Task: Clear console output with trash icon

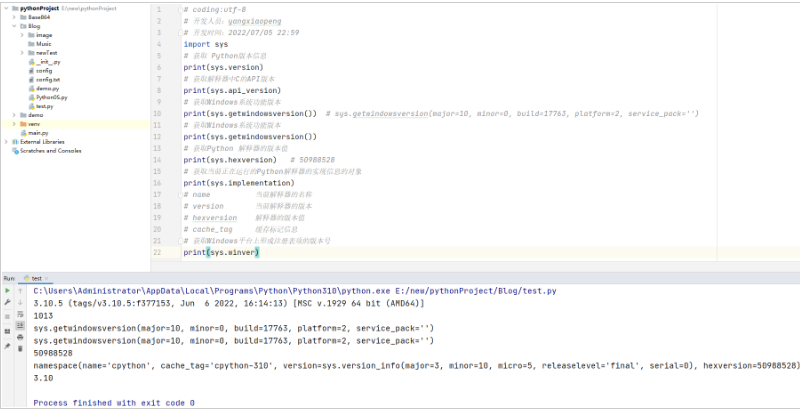Action: (20, 348)
